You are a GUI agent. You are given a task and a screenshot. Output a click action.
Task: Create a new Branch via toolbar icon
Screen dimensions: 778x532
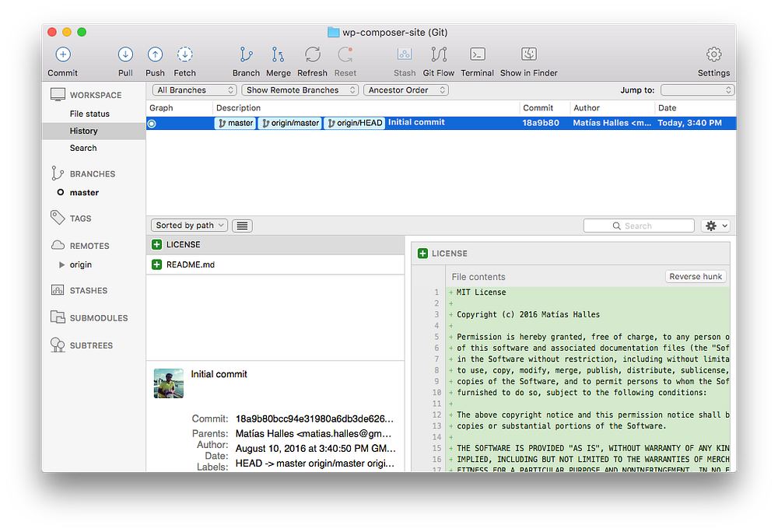click(246, 54)
